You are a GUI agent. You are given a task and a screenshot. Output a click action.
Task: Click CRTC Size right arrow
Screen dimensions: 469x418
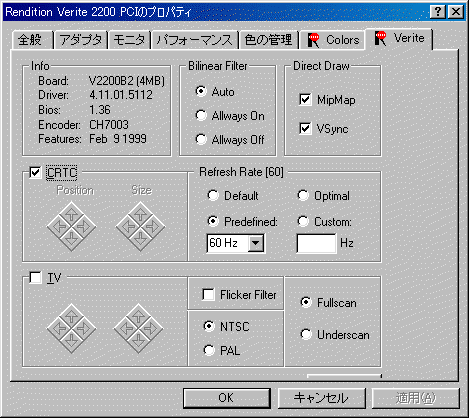(153, 227)
